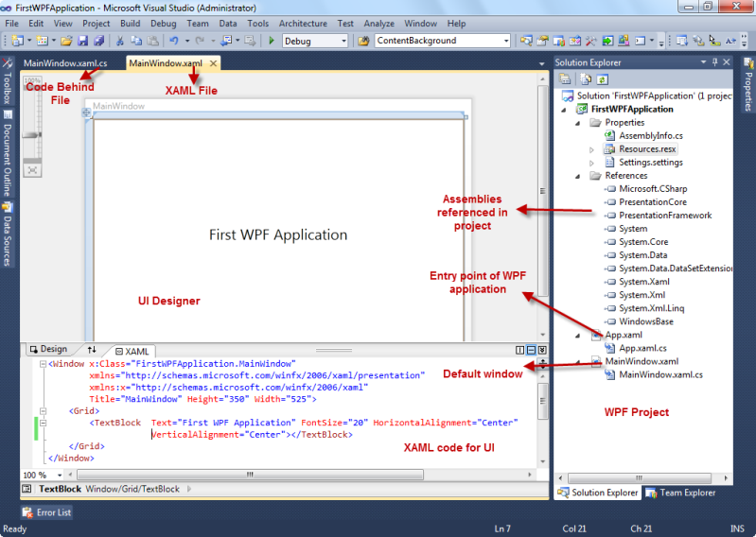Viewport: 756px width, 537px height.
Task: Open the Analyze menu
Action: pos(379,23)
